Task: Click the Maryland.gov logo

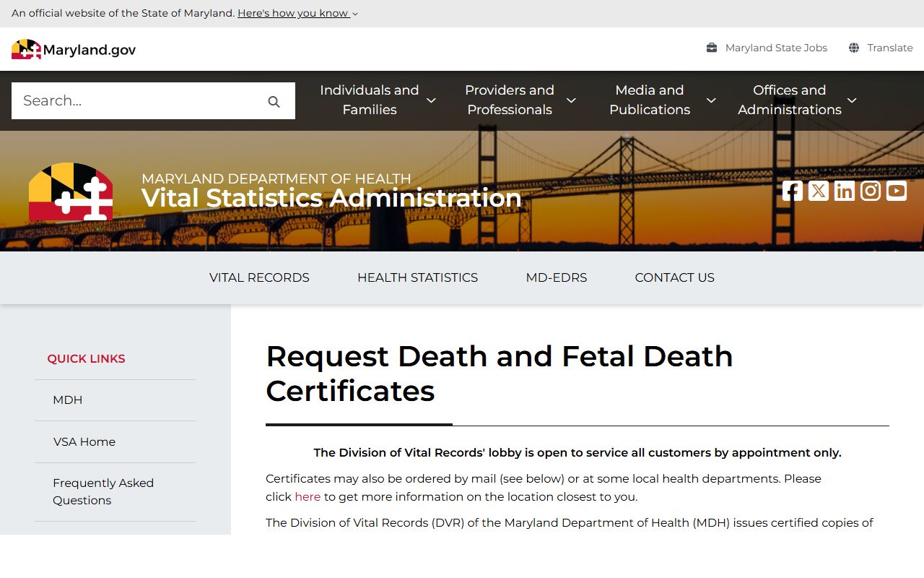Action: 74,49
